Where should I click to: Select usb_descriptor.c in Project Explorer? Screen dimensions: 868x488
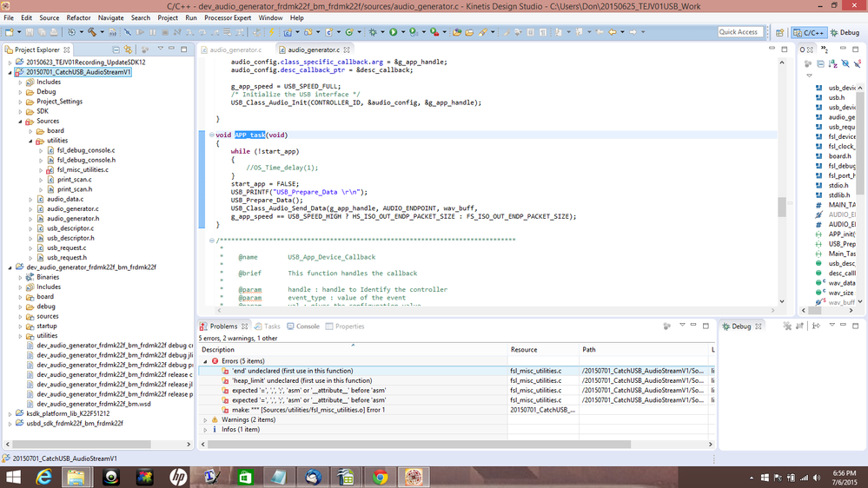tap(70, 228)
